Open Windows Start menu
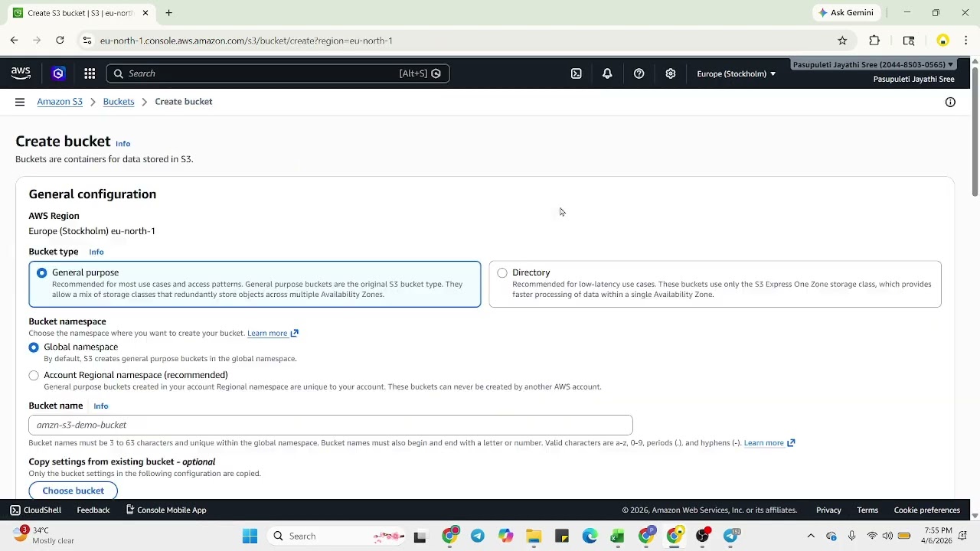Image resolution: width=980 pixels, height=551 pixels. tap(250, 536)
